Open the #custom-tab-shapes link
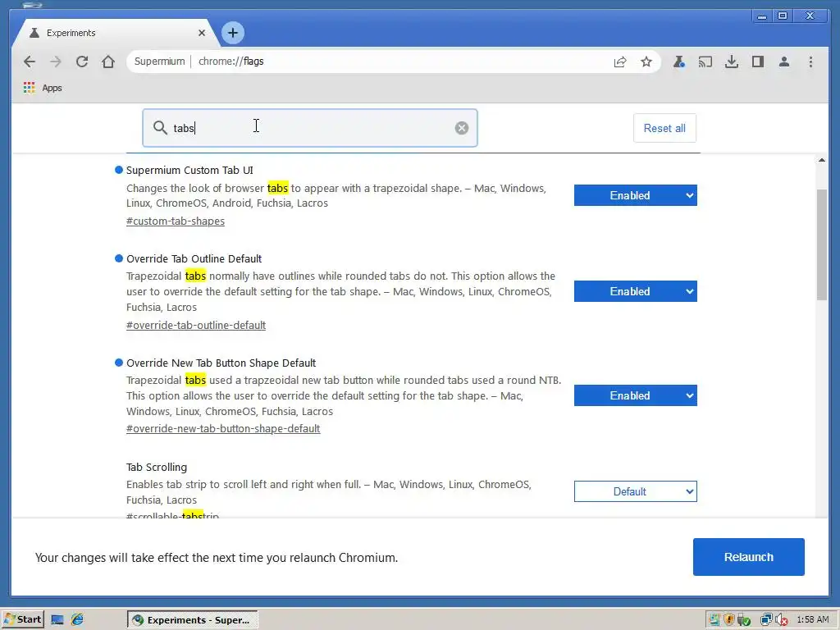 [176, 221]
